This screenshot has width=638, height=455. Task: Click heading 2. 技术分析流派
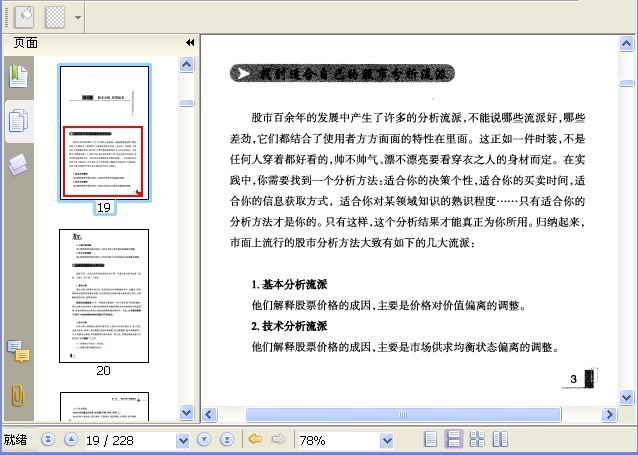(x=289, y=326)
